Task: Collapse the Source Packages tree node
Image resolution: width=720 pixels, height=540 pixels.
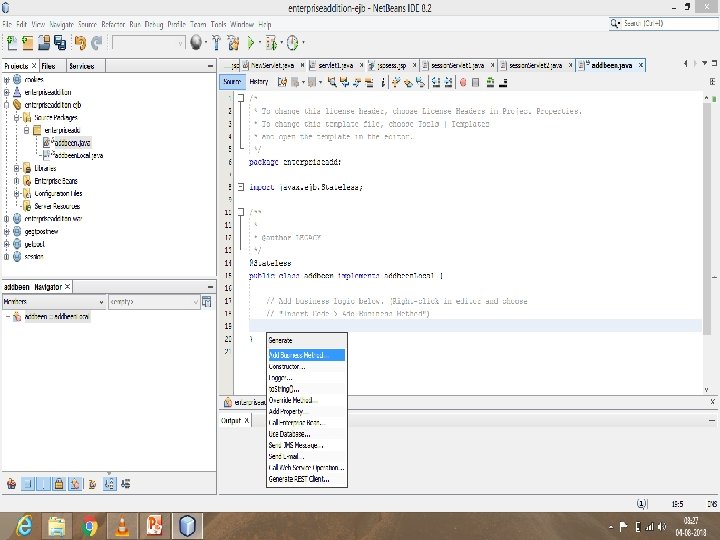Action: (17, 118)
